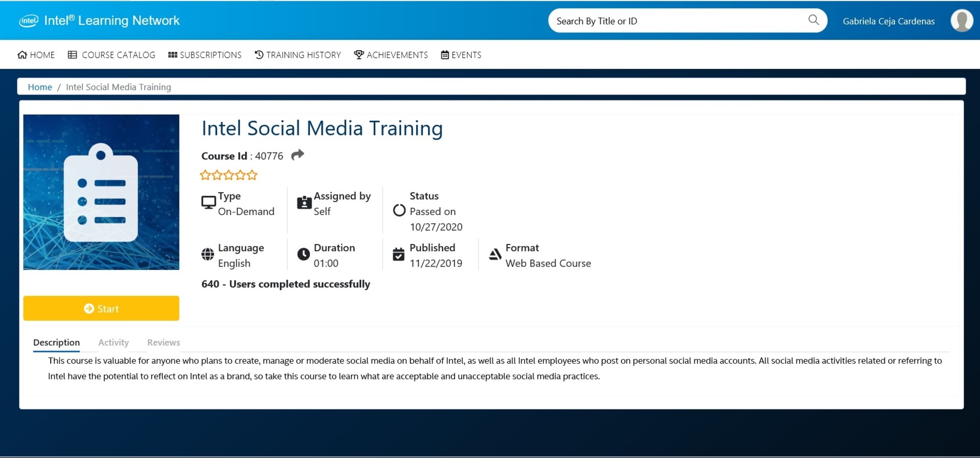Switch to the Reviews tab
Viewport: 980px width, 458px height.
point(164,342)
